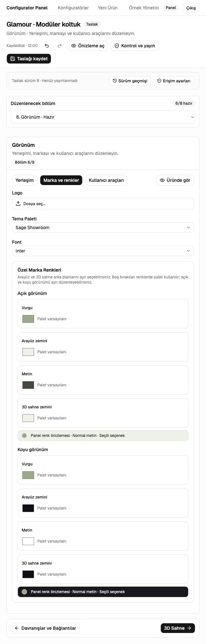This screenshot has height=644, width=206.
Task: Switch to the Yerleşim tab
Action: click(25, 180)
